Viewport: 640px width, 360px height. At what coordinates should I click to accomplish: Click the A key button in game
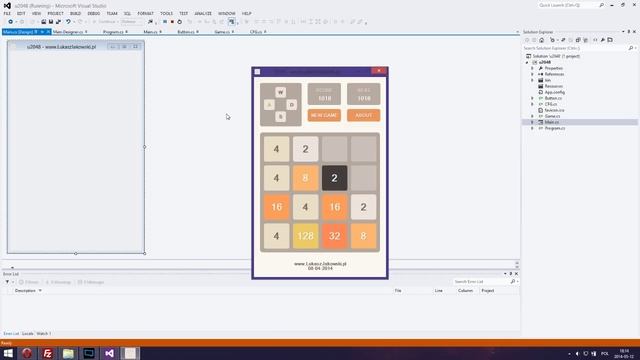[269, 105]
